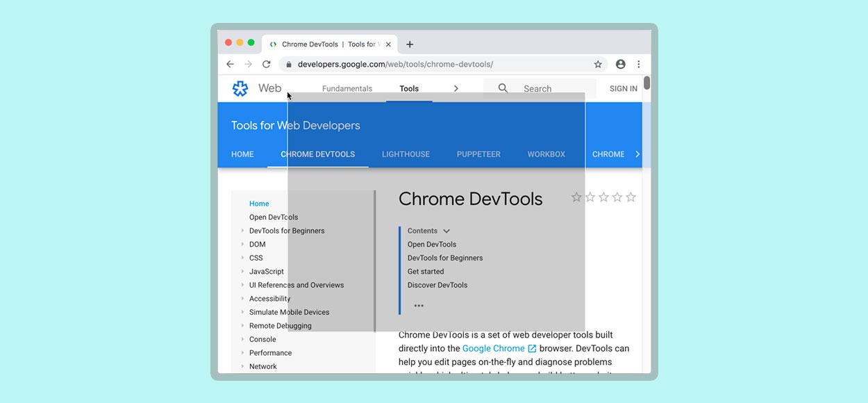Select the Tools top navigation tab
Image resolution: width=868 pixels, height=403 pixels.
[409, 89]
